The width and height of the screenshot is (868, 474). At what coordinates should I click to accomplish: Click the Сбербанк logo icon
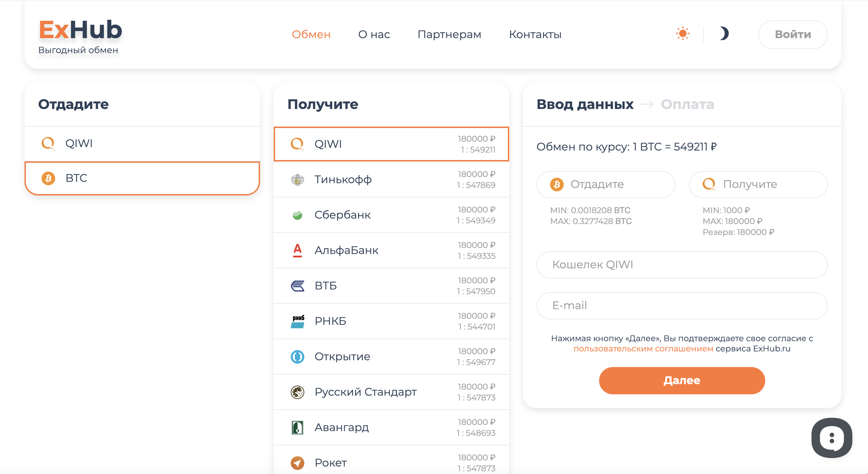297,215
